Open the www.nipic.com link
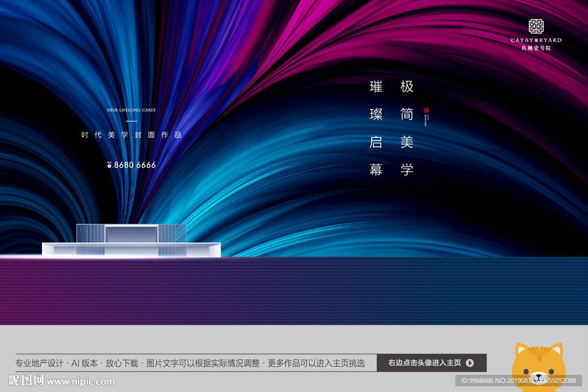Image resolution: width=588 pixels, height=392 pixels. pos(81,381)
